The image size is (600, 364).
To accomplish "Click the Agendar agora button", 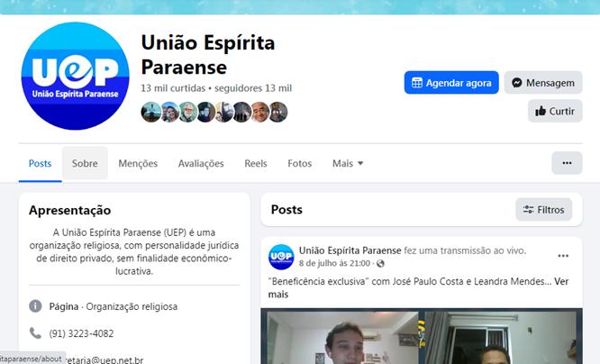I will [x=451, y=83].
